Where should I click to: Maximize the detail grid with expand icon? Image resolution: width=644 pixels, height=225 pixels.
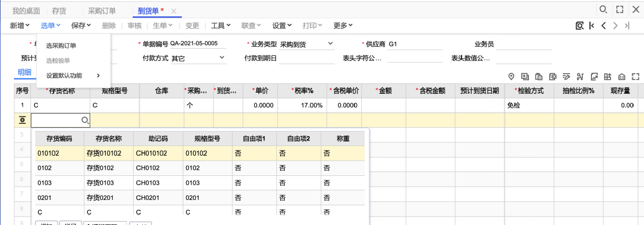point(635,77)
